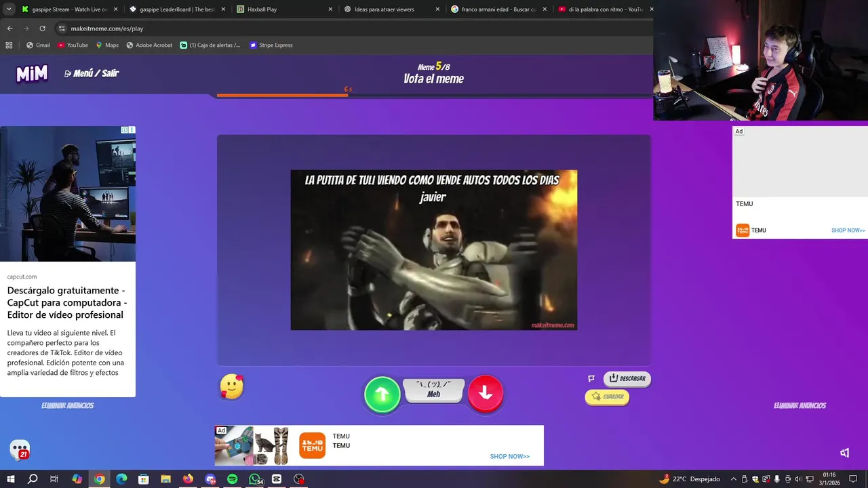Image resolution: width=868 pixels, height=488 pixels.
Task: Go back in the browser
Action: [x=9, y=28]
